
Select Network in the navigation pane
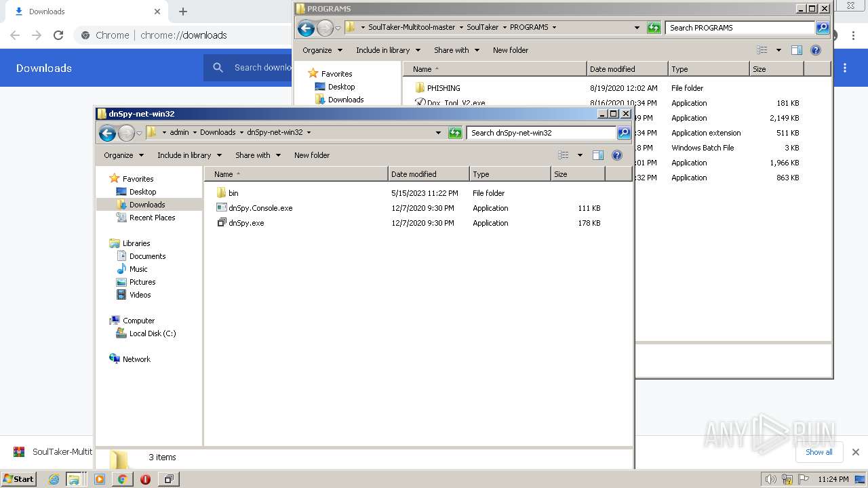tap(136, 359)
